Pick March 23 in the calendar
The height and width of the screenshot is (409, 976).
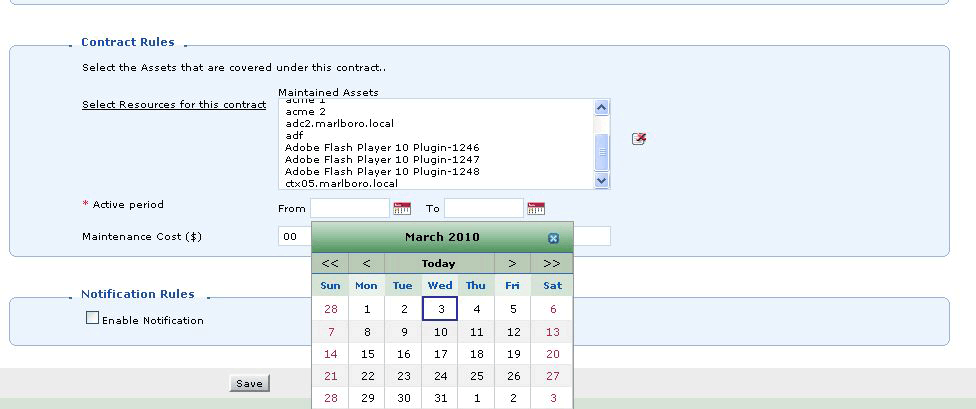403,376
